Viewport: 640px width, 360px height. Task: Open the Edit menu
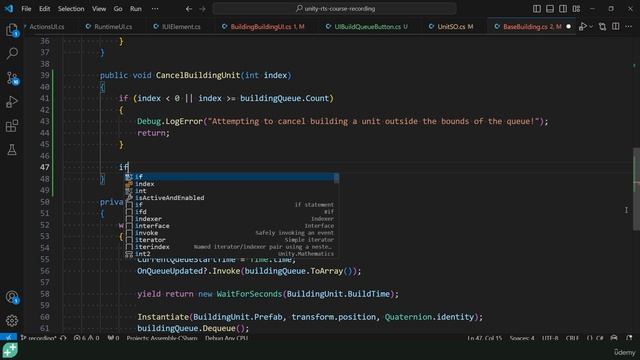pos(44,9)
